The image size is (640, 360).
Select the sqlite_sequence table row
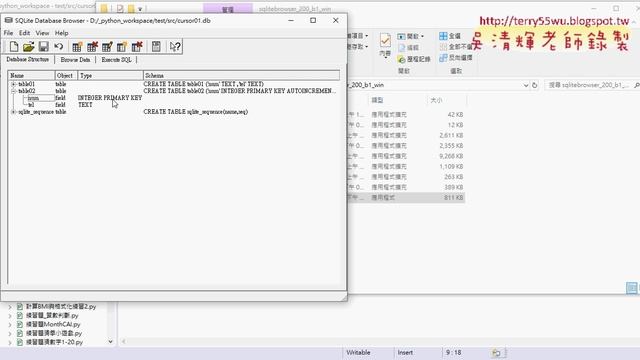click(36, 112)
